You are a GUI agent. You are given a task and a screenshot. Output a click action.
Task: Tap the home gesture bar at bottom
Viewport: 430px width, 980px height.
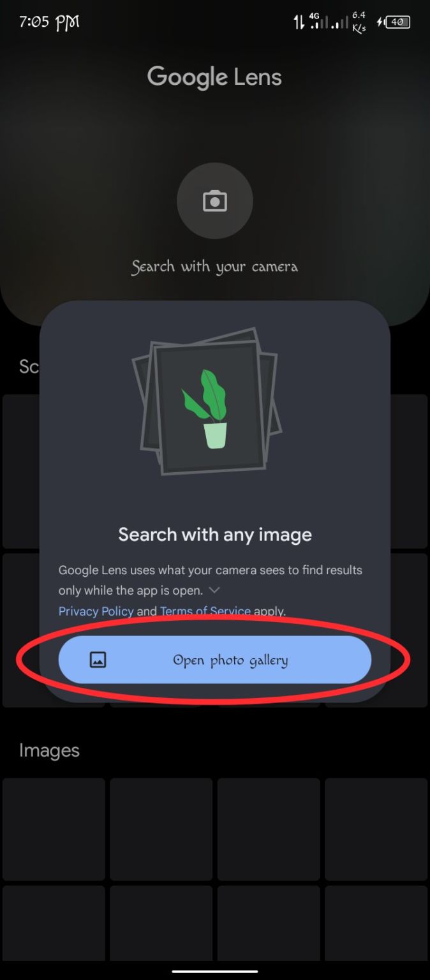tap(215, 972)
